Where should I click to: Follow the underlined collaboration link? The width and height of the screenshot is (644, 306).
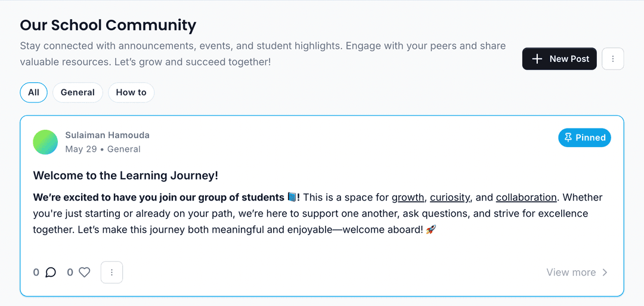[x=526, y=197]
